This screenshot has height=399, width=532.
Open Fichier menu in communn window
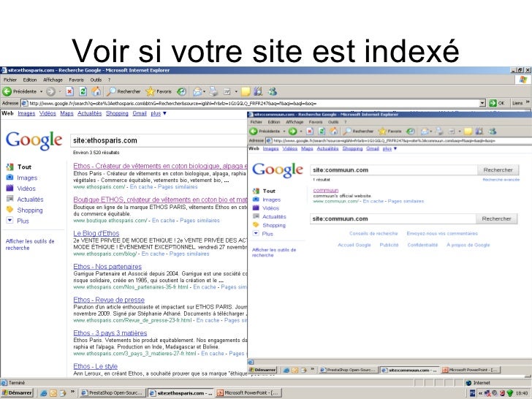(x=256, y=122)
